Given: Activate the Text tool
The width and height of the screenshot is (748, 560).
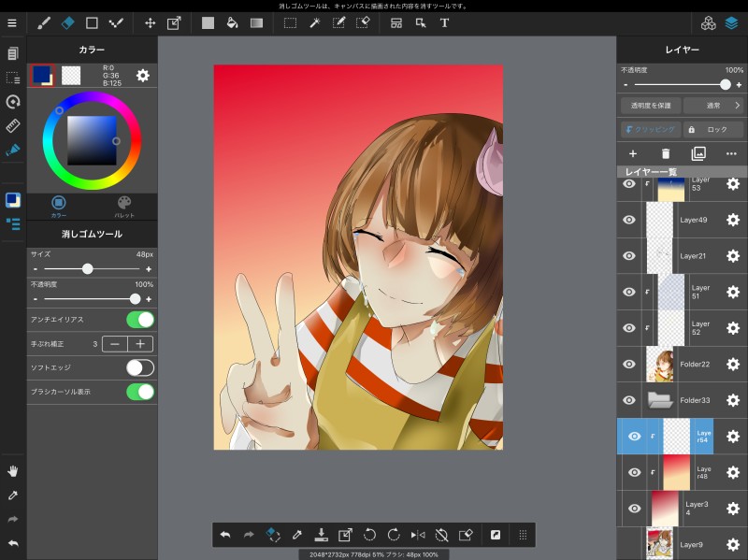Looking at the screenshot, I should [444, 22].
